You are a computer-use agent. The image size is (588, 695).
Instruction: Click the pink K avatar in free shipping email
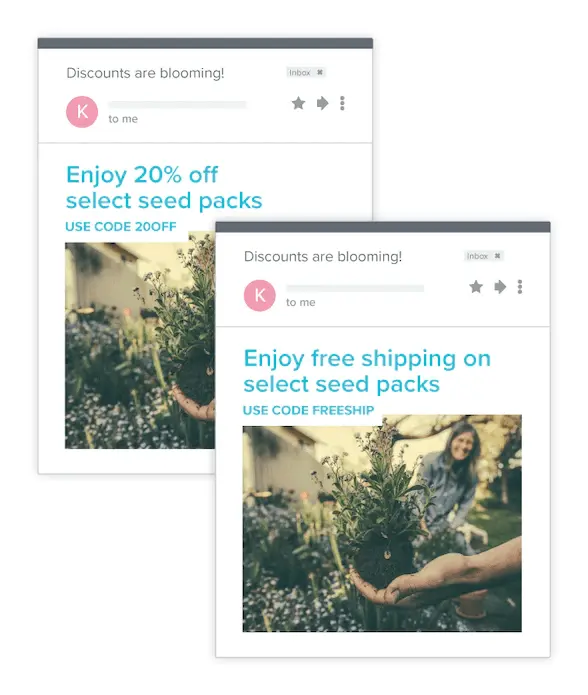tap(260, 295)
